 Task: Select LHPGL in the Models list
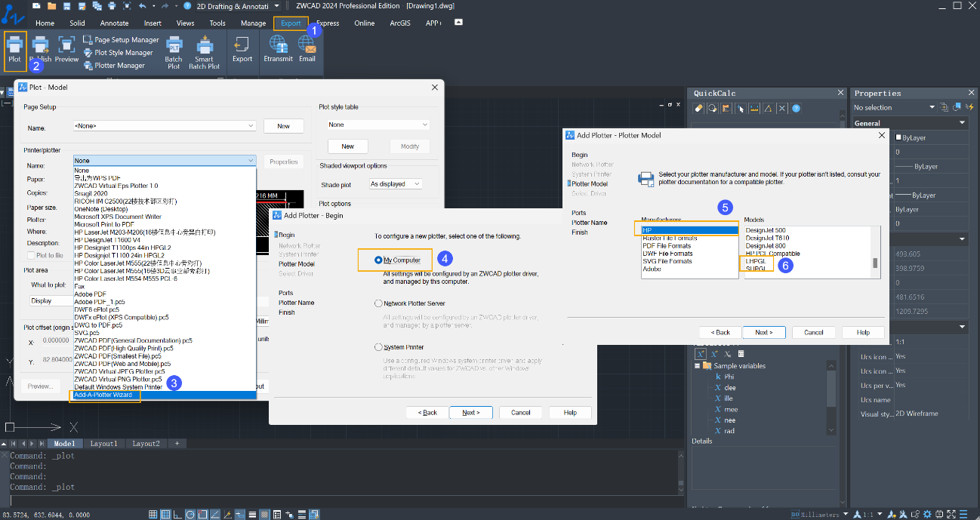pyautogui.click(x=756, y=260)
